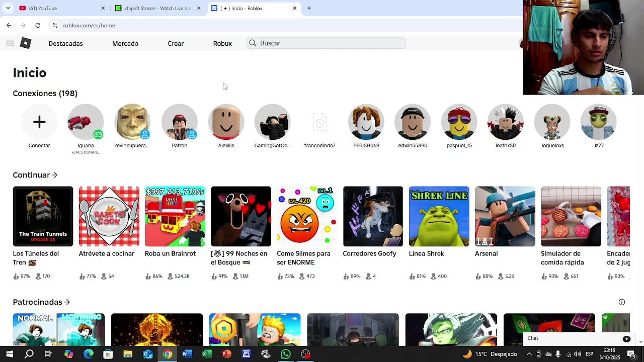The height and width of the screenshot is (362, 644).
Task: Go back in the browser
Action: 9,25
